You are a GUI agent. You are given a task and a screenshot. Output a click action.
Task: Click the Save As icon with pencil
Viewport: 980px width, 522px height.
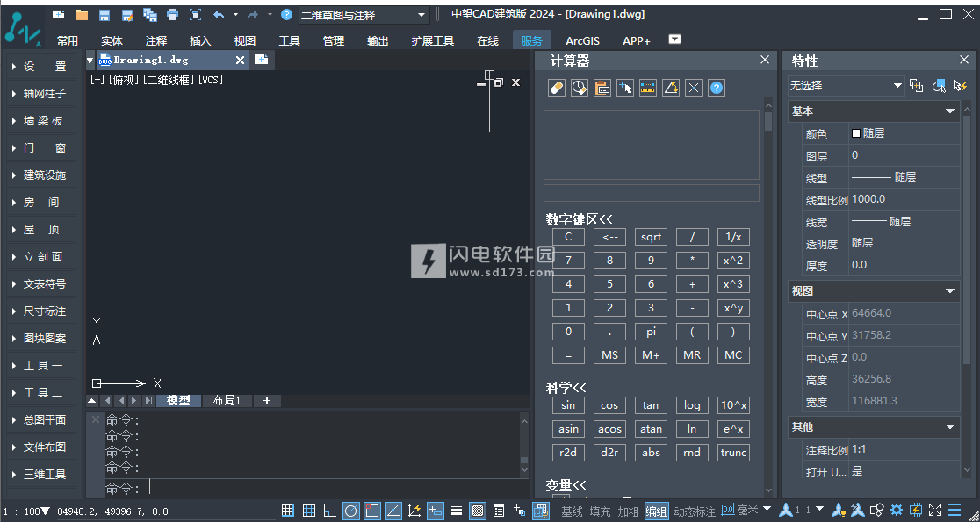point(126,14)
